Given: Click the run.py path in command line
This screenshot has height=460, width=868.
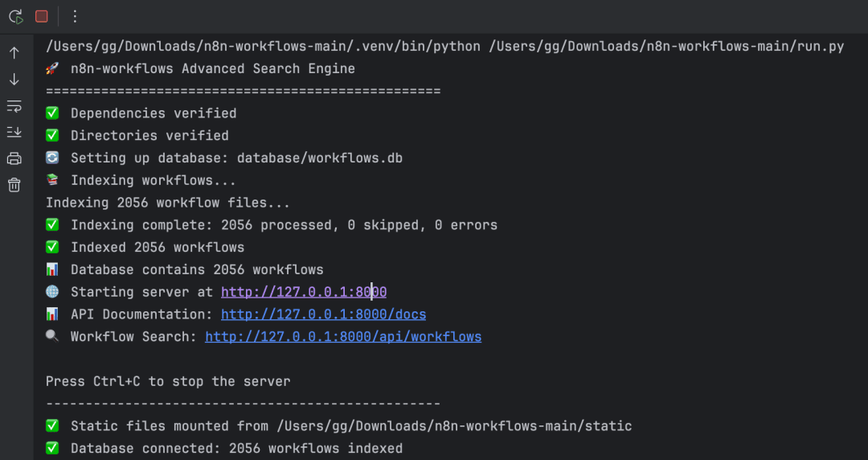Looking at the screenshot, I should click(666, 47).
